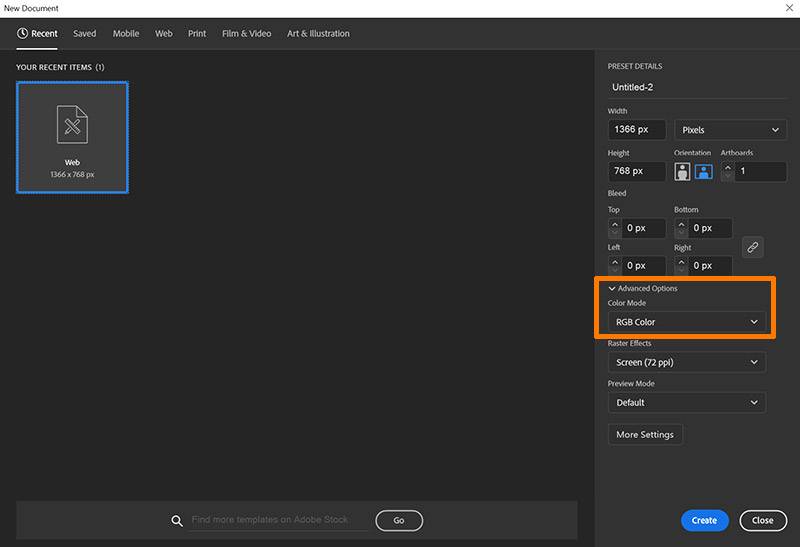Collapse the Advanced Options section
This screenshot has height=547, width=800.
click(612, 289)
